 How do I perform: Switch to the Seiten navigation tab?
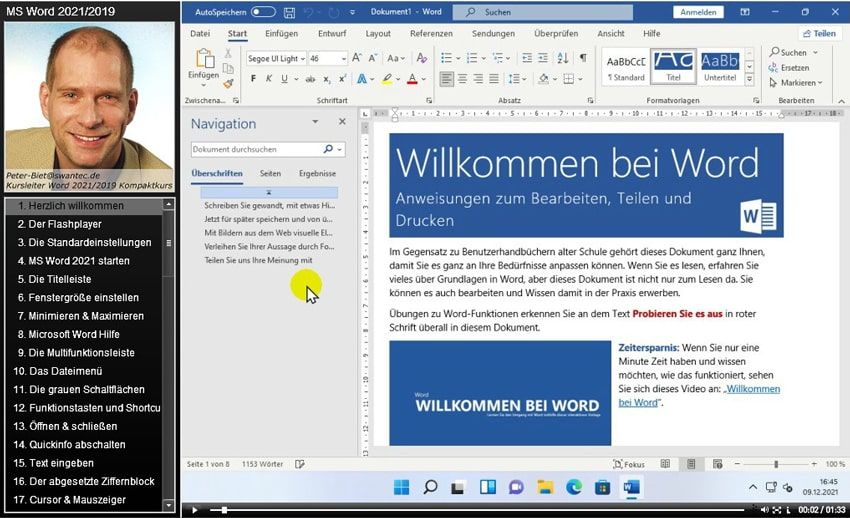pos(270,173)
